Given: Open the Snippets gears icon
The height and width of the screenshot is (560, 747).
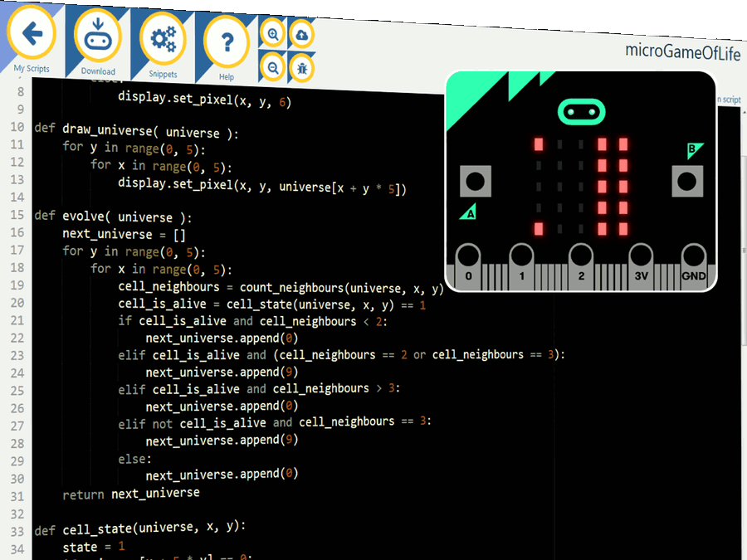Looking at the screenshot, I should coord(163,40).
